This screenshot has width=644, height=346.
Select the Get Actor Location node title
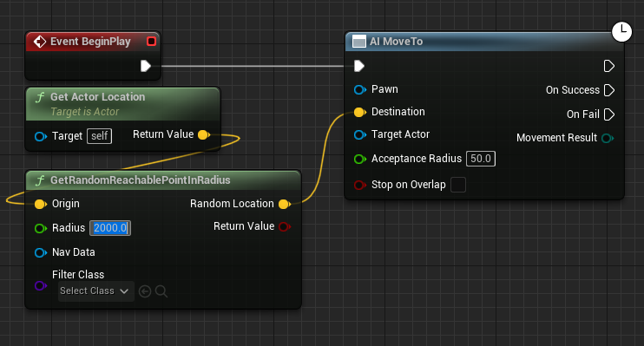(x=98, y=97)
